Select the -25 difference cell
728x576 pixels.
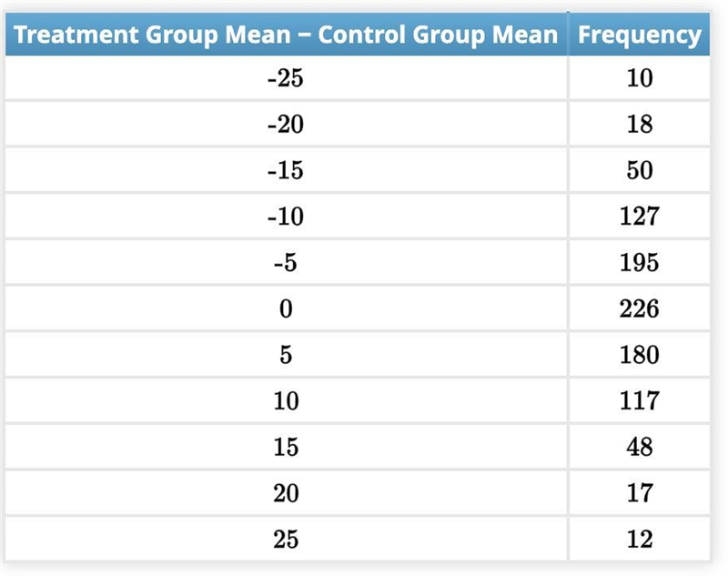[x=286, y=77]
